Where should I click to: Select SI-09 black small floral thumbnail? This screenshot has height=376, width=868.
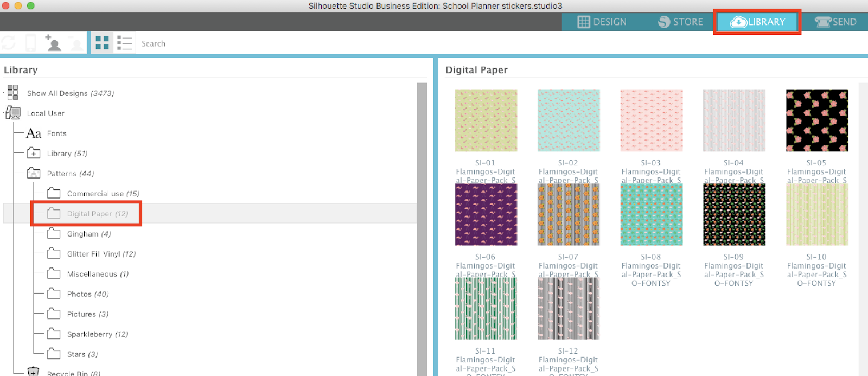pyautogui.click(x=734, y=214)
